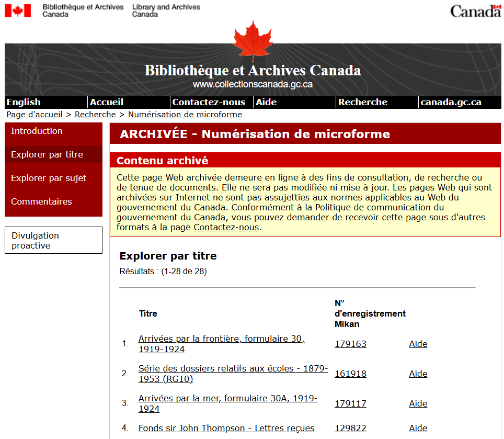The image size is (504, 439).
Task: Follow the Page d'accueil breadcrumb link
Action: click(x=33, y=114)
